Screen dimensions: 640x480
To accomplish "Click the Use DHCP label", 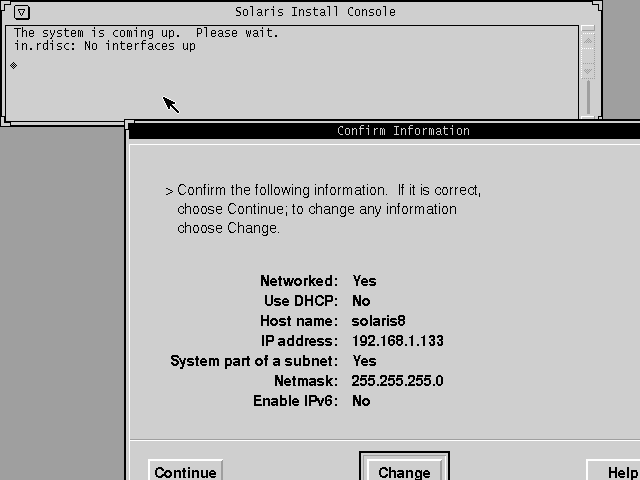I will pos(301,301).
